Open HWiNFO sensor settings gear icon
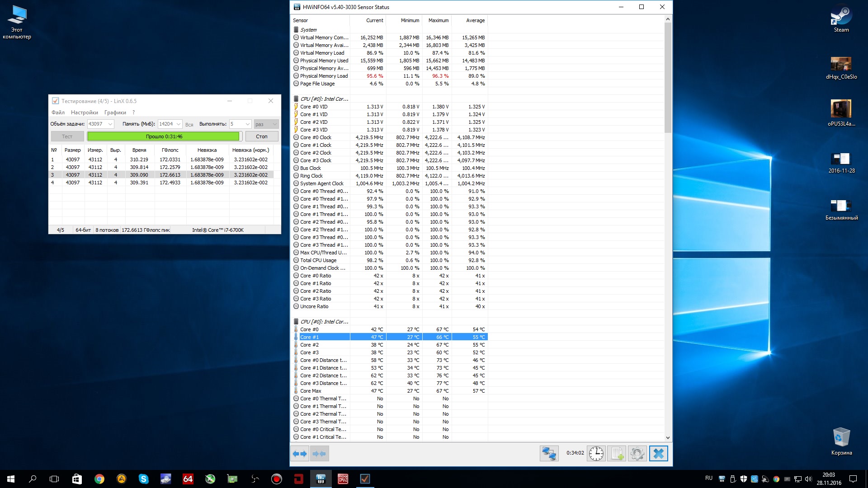The height and width of the screenshot is (488, 868). click(637, 453)
